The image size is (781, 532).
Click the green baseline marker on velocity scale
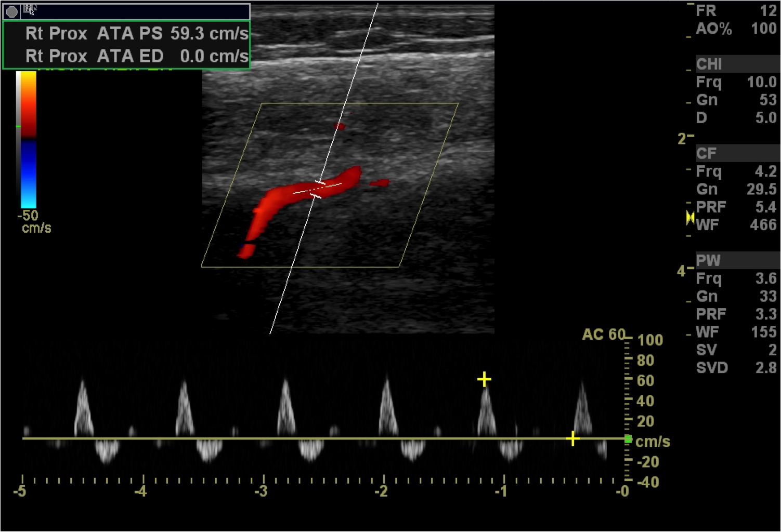[628, 440]
